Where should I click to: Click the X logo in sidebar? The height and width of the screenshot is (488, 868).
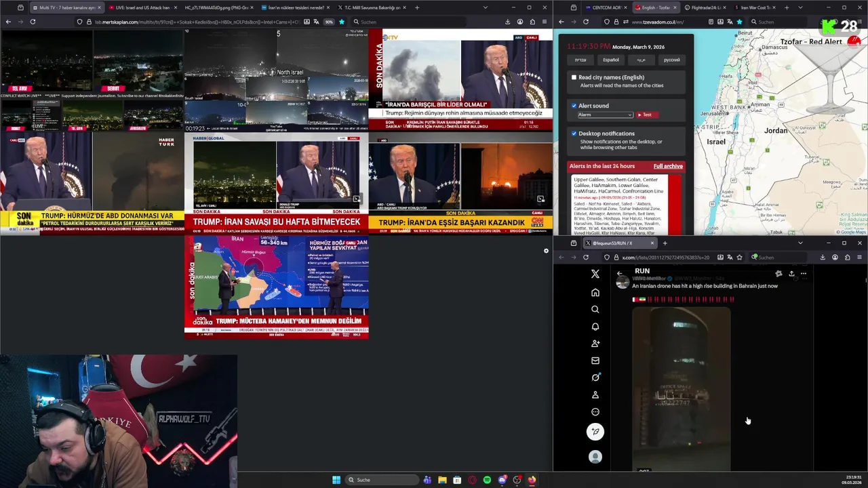point(595,274)
